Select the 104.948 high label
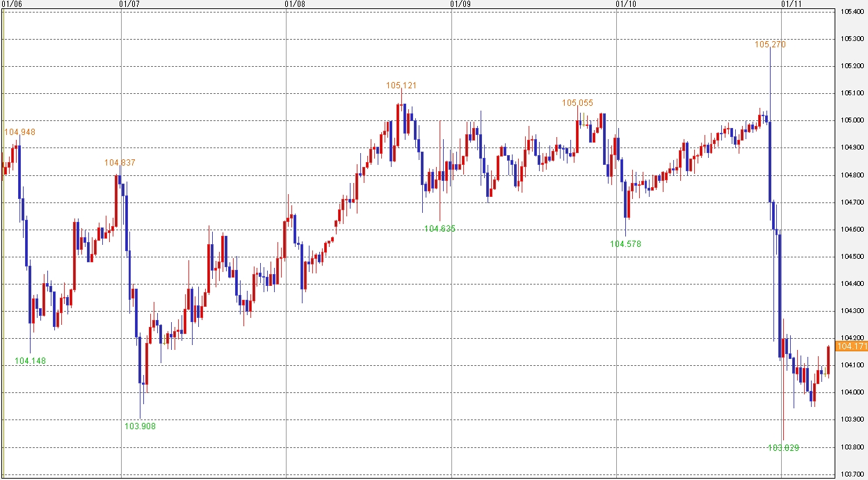This screenshot has height=480, width=868. pyautogui.click(x=19, y=132)
